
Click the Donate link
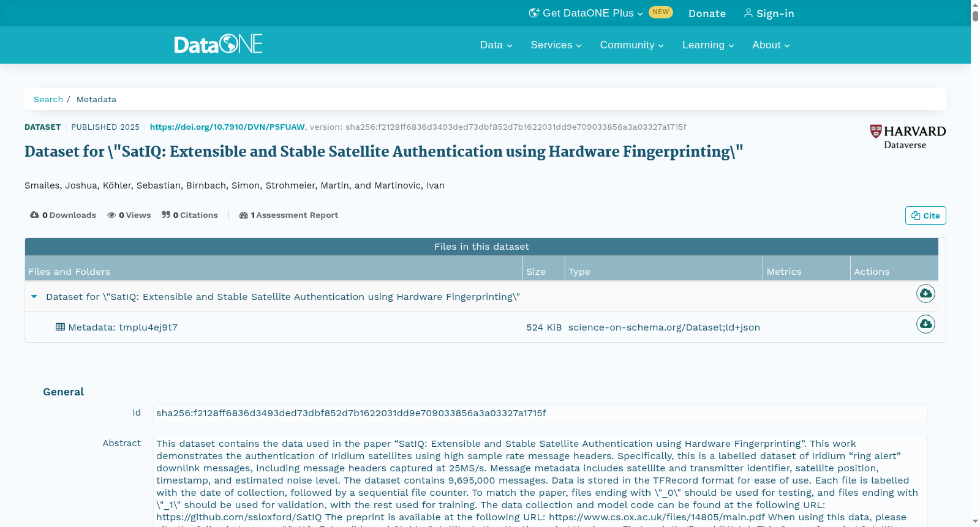[707, 13]
